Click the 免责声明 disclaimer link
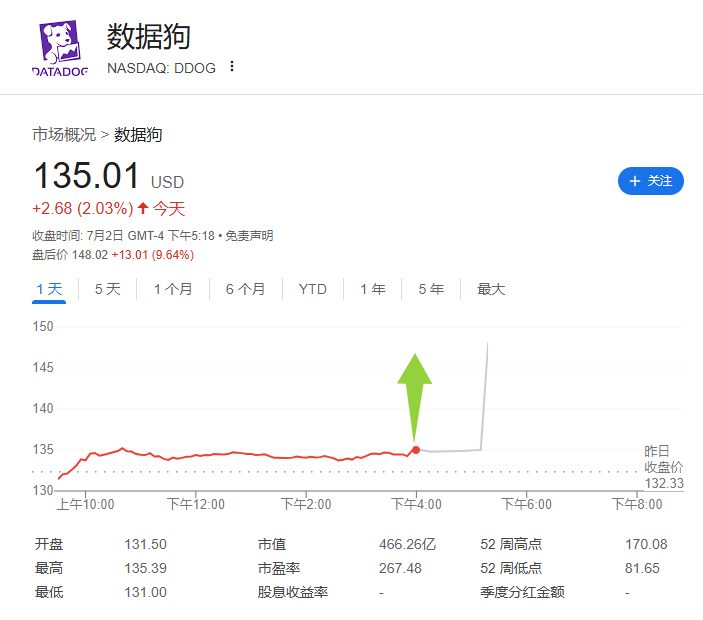The height and width of the screenshot is (620, 703). click(x=249, y=236)
